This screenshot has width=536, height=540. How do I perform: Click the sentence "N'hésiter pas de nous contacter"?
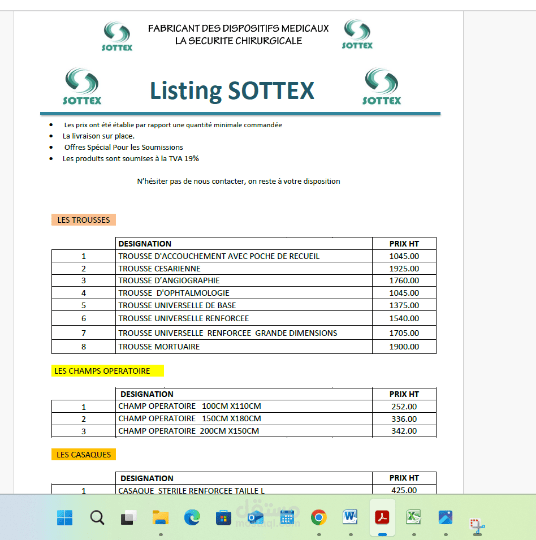tap(238, 181)
